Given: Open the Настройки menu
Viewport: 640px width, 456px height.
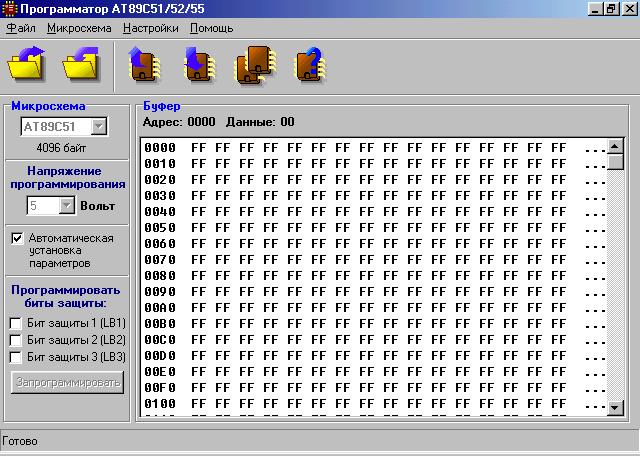Looking at the screenshot, I should tap(151, 28).
